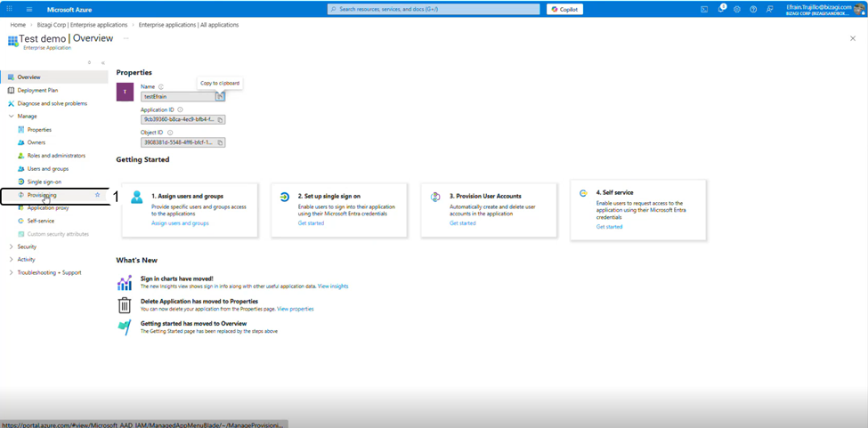Favorite Provisioning with the star icon
868x428 pixels.
tap(97, 195)
